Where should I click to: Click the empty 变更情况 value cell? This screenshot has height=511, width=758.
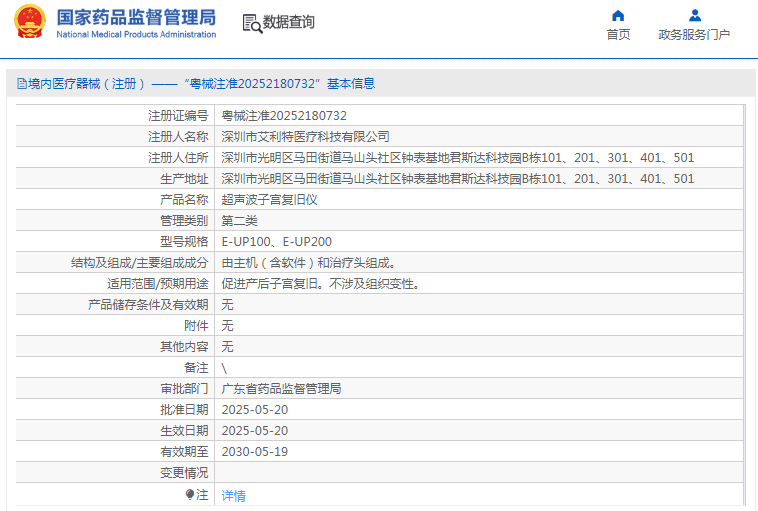tap(480, 473)
